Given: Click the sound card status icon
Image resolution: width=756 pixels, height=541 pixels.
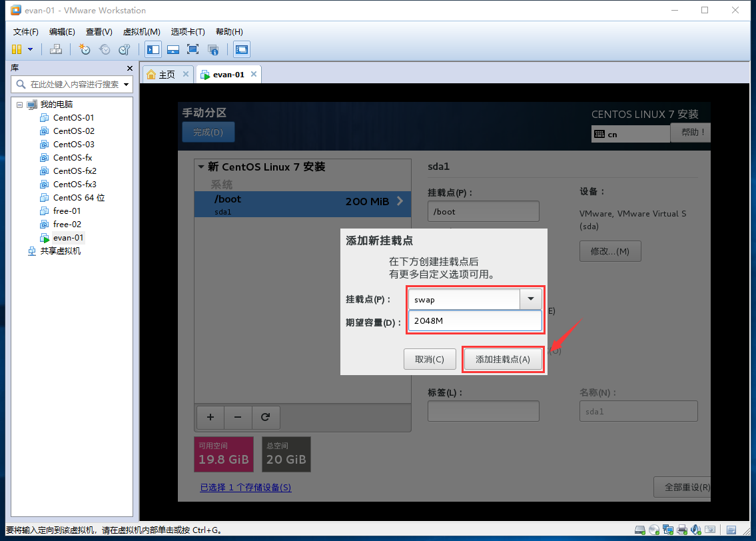Looking at the screenshot, I should point(696,530).
